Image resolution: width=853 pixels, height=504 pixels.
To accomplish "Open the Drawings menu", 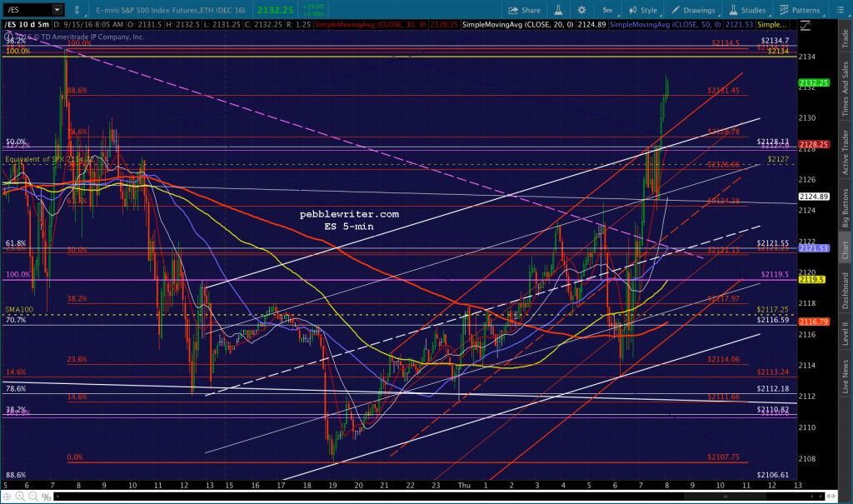I will [x=694, y=10].
